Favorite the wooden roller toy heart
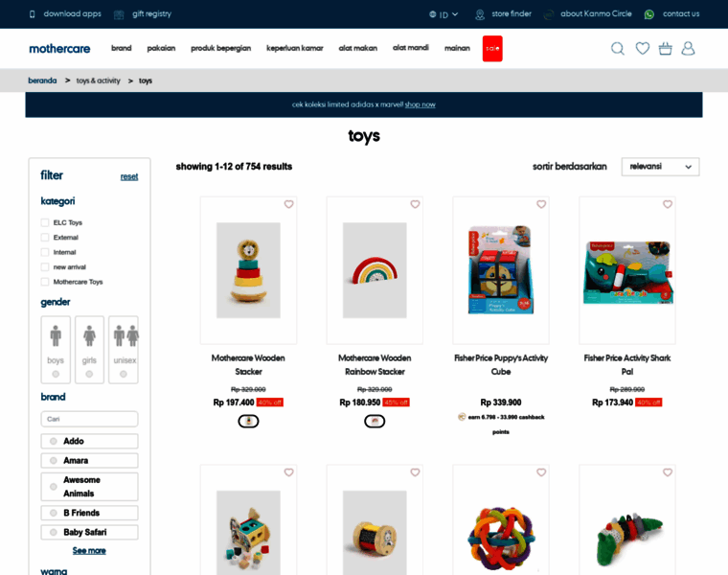This screenshot has width=728, height=575. tap(415, 472)
